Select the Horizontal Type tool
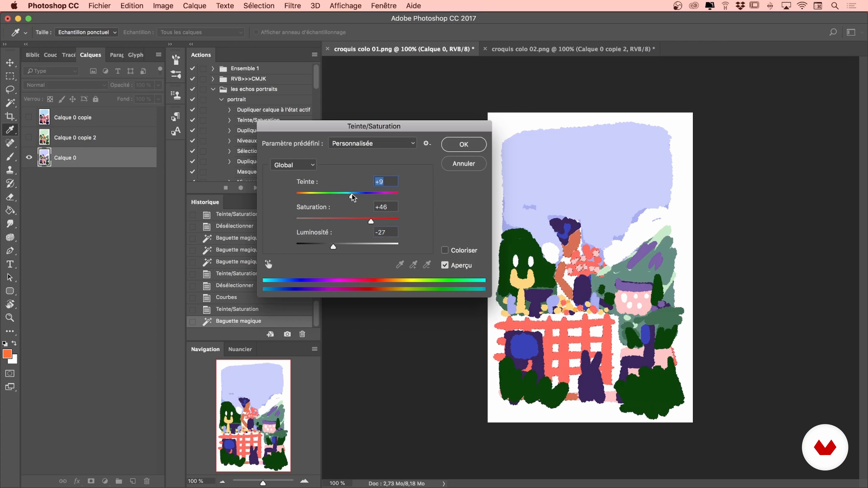868x488 pixels. pyautogui.click(x=10, y=264)
